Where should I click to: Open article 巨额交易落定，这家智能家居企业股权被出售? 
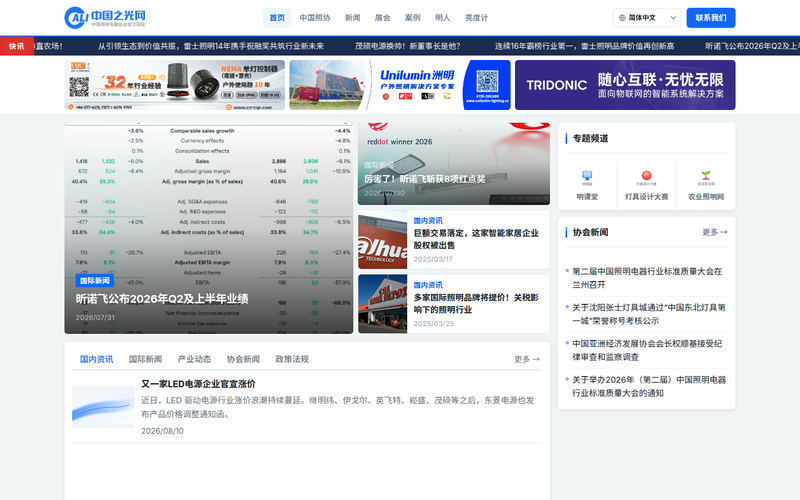[476, 239]
